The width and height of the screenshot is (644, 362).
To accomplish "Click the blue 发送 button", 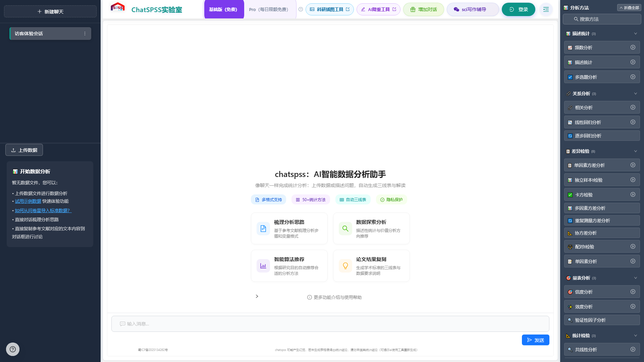I will pyautogui.click(x=535, y=340).
